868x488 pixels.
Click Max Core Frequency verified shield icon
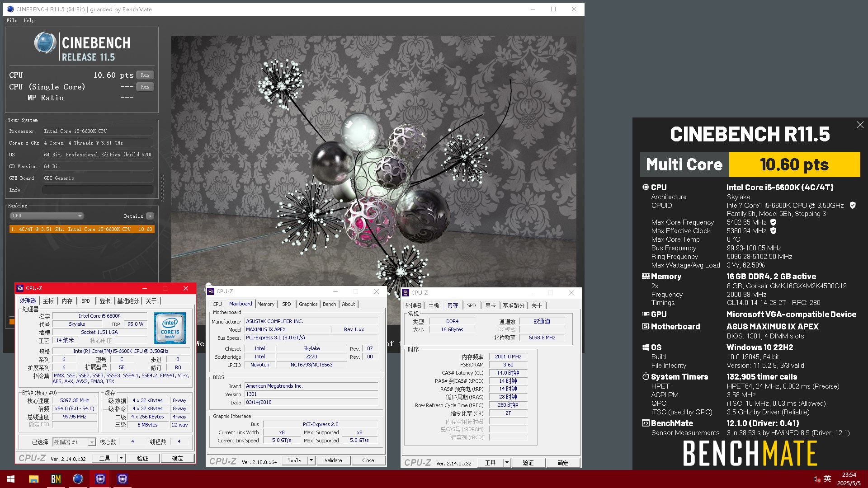pyautogui.click(x=774, y=222)
